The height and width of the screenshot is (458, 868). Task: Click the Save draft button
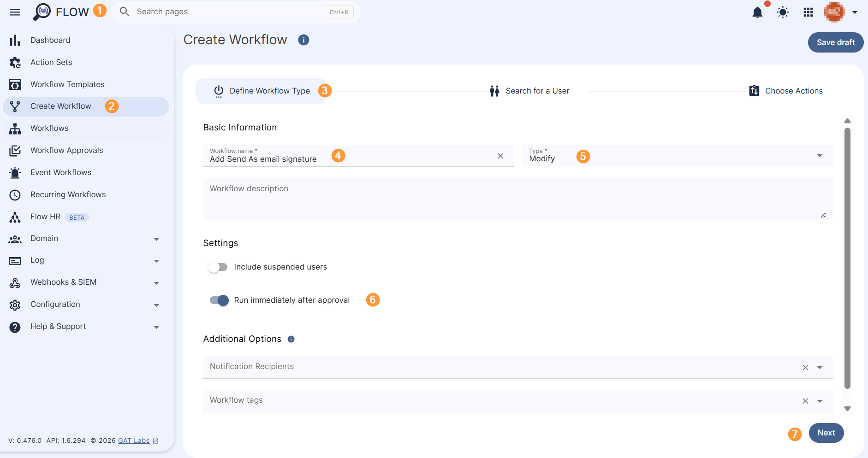tap(836, 42)
